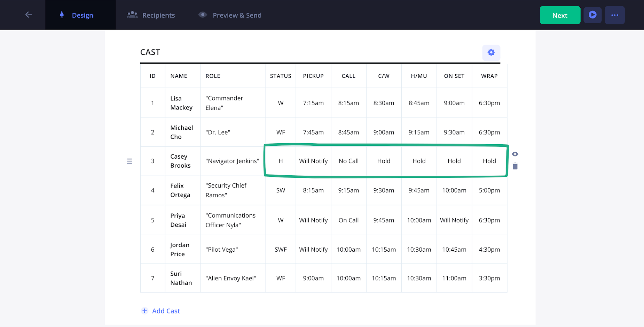Open the CAST section settings gear
This screenshot has width=644, height=327.
point(491,52)
